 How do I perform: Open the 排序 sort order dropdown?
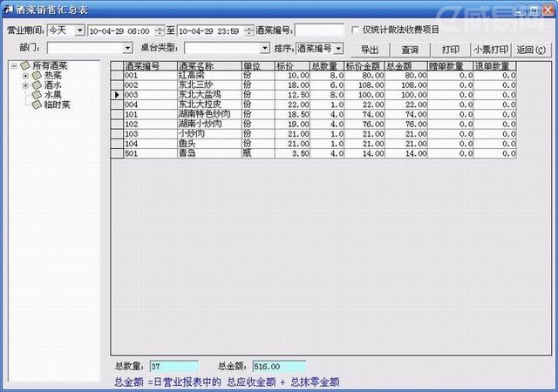click(338, 49)
